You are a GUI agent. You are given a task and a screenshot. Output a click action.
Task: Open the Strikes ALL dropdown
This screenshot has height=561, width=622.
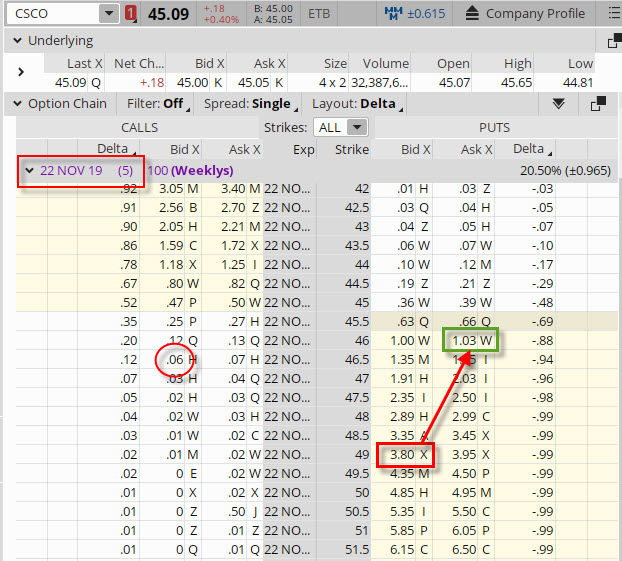(x=342, y=127)
